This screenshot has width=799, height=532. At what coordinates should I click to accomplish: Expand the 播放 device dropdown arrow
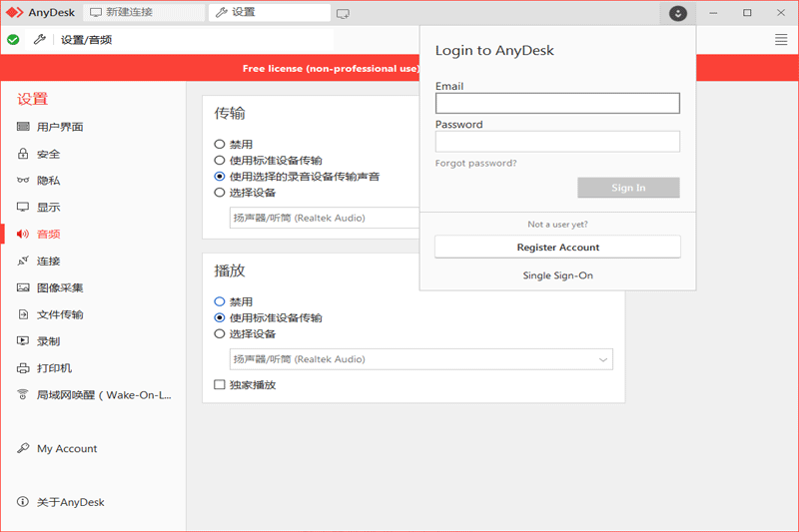pos(603,359)
